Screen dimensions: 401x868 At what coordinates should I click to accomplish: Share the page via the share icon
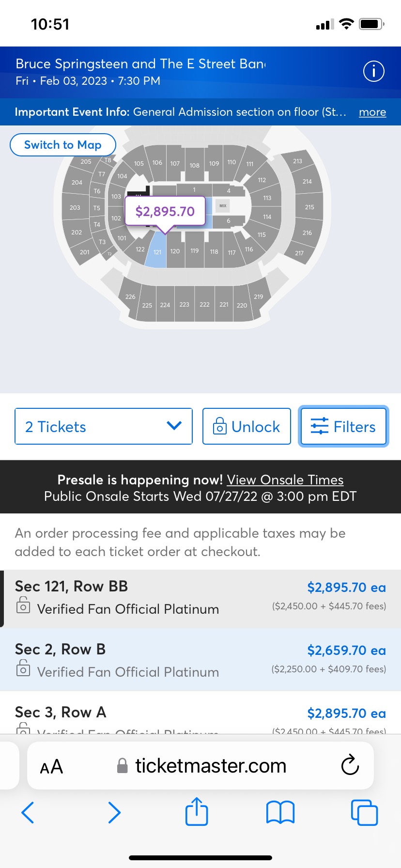pyautogui.click(x=197, y=813)
